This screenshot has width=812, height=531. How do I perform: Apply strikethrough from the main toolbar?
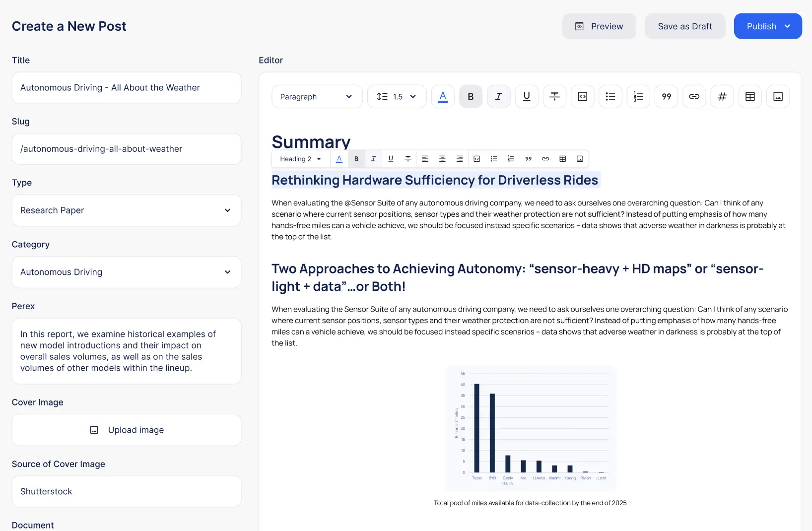point(554,97)
